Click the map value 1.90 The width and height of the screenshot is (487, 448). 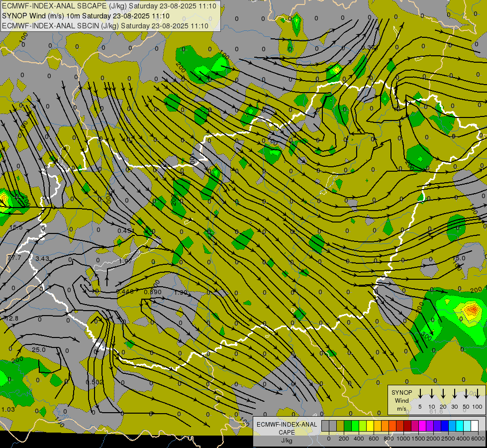181,293
